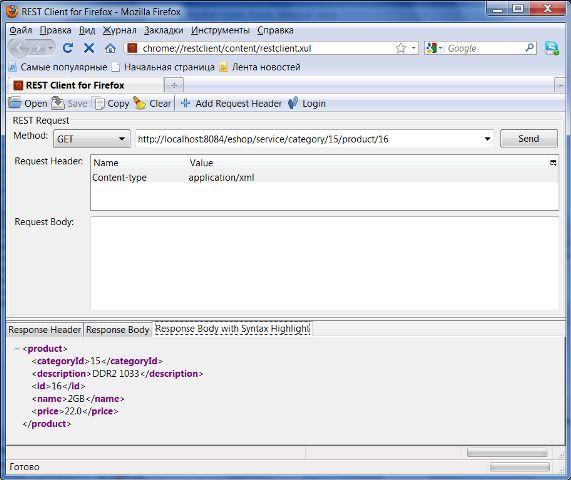571x480 pixels.
Task: Open the new tab plus button
Action: click(x=174, y=85)
